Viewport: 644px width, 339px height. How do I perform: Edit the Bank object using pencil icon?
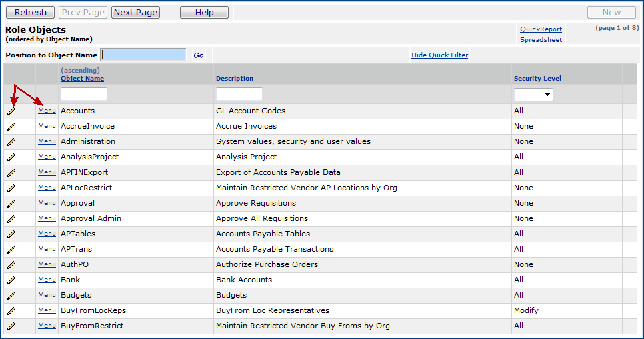11,280
